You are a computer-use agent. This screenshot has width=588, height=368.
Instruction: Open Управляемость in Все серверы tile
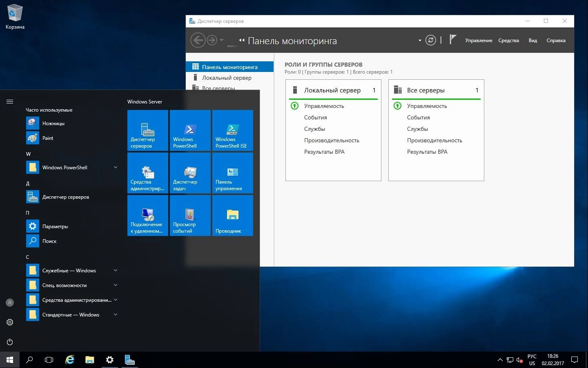point(427,106)
